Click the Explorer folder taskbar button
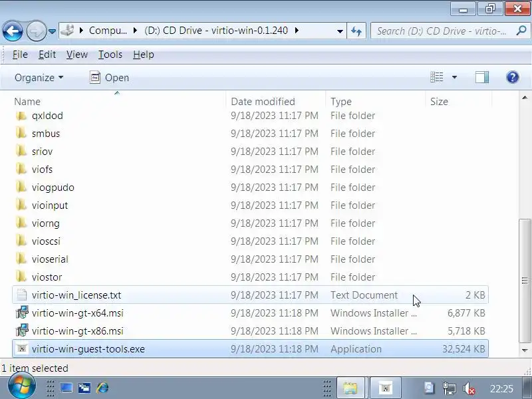 [350, 388]
